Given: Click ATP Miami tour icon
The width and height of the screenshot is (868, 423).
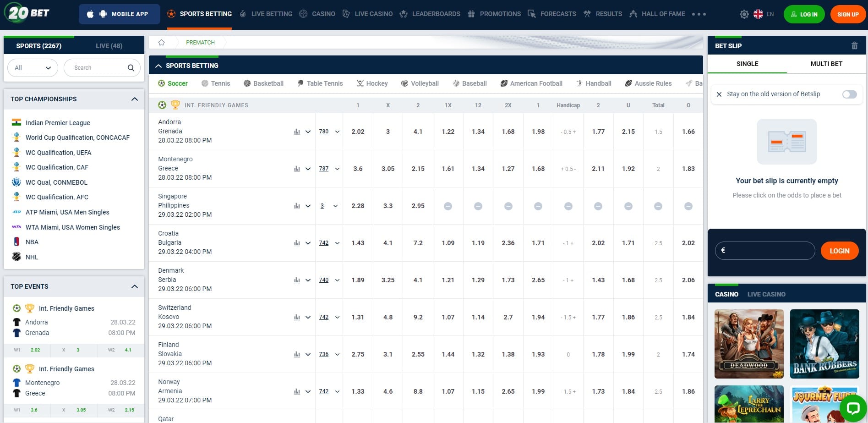Looking at the screenshot, I should coord(16,212).
